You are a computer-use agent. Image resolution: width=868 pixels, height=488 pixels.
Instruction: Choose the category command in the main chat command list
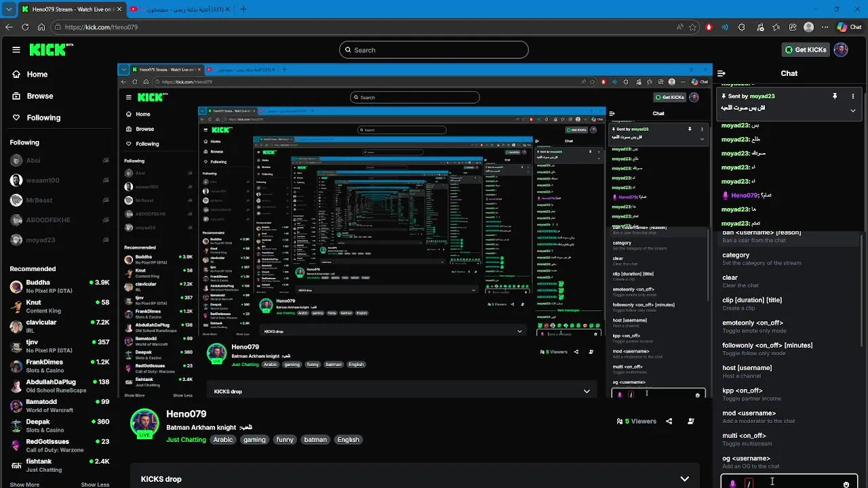(x=789, y=259)
